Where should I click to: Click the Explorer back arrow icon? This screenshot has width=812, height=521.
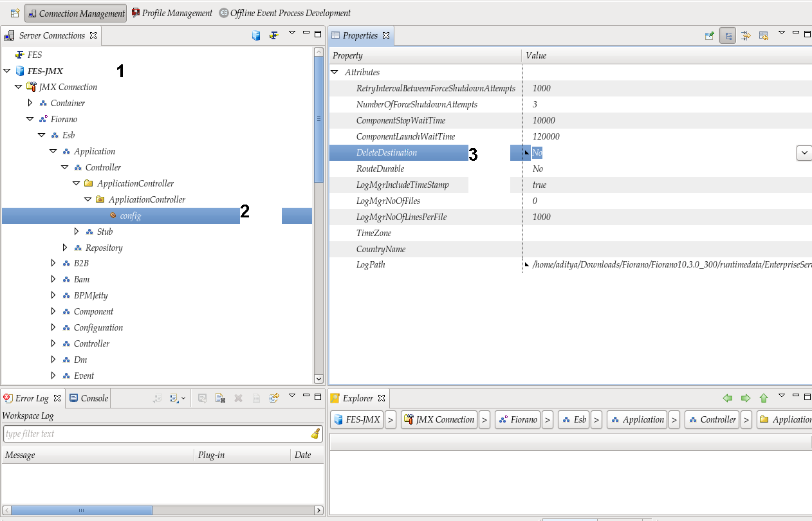[728, 398]
